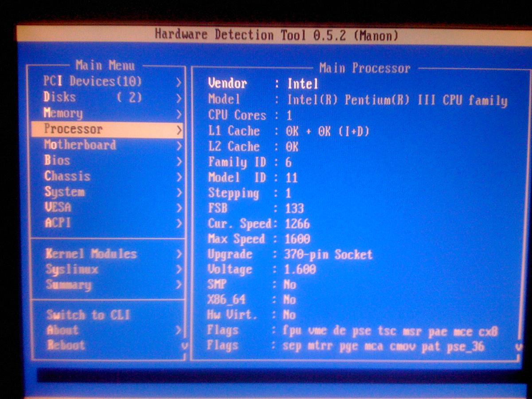The height and width of the screenshot is (399, 532).
Task: Click the Stepping label
Action: [233, 193]
